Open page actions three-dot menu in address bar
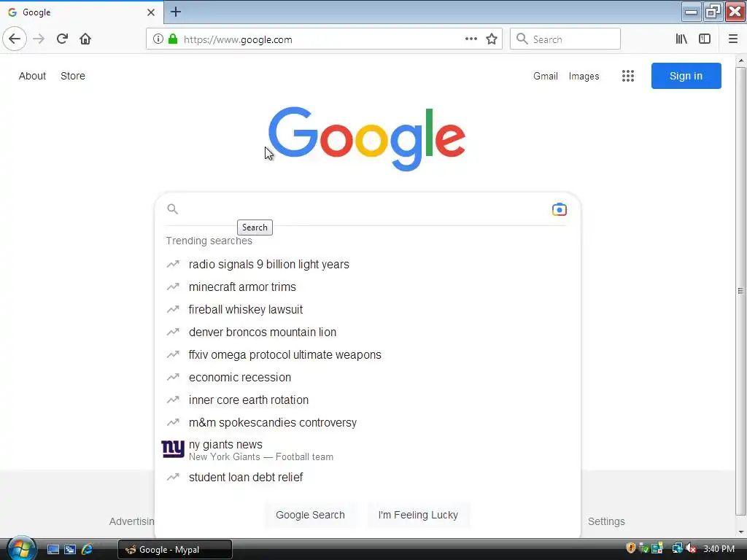Screen dimensions: 747x560 471,39
